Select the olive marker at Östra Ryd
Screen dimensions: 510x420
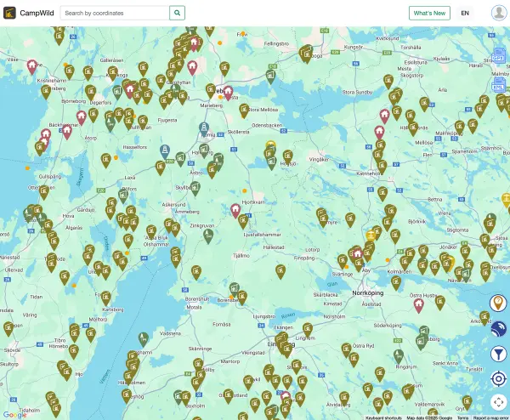(347, 349)
